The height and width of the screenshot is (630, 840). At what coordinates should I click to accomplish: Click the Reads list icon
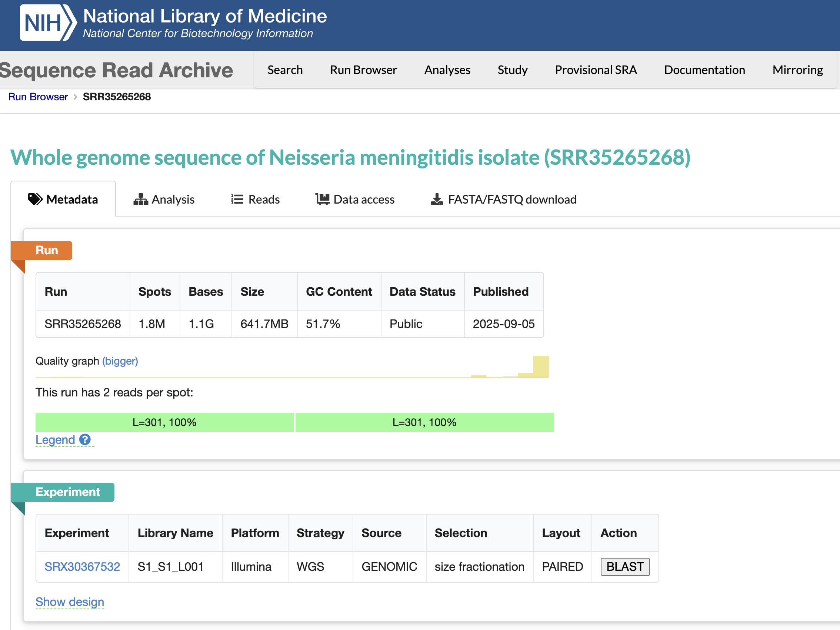click(x=237, y=199)
